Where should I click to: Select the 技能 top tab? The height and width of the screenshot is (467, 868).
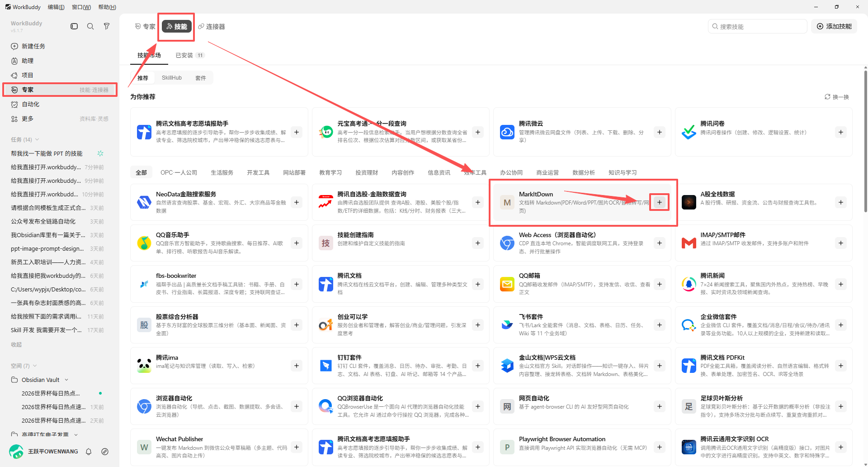[177, 27]
